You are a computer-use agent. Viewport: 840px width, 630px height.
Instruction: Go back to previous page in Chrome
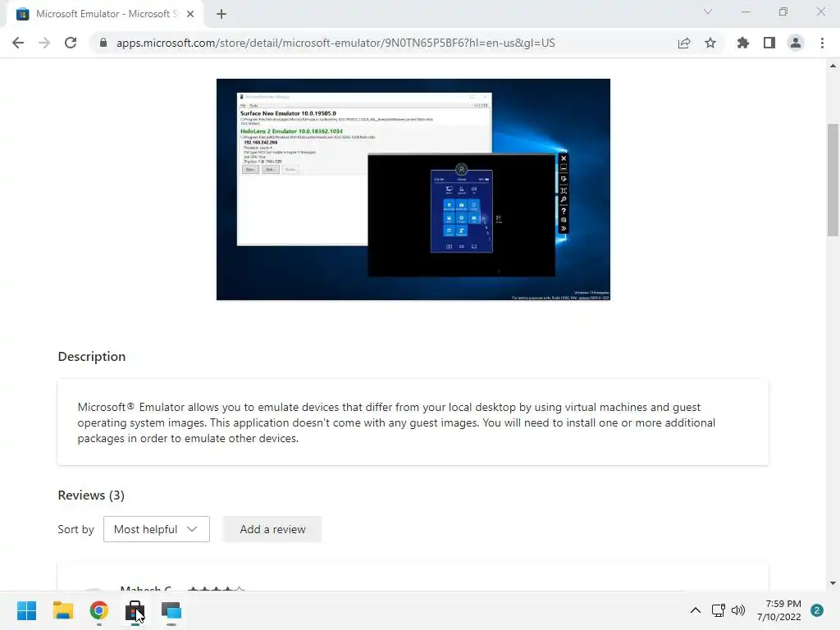tap(18, 43)
